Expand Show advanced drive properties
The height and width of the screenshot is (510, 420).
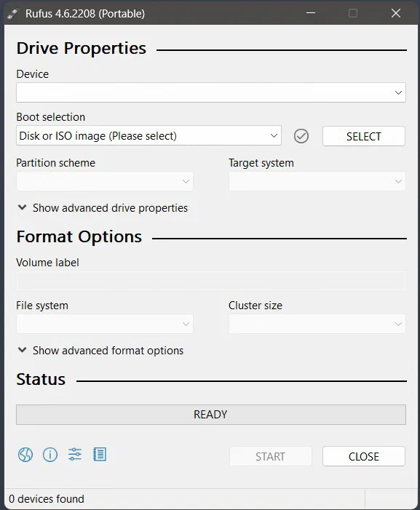103,208
